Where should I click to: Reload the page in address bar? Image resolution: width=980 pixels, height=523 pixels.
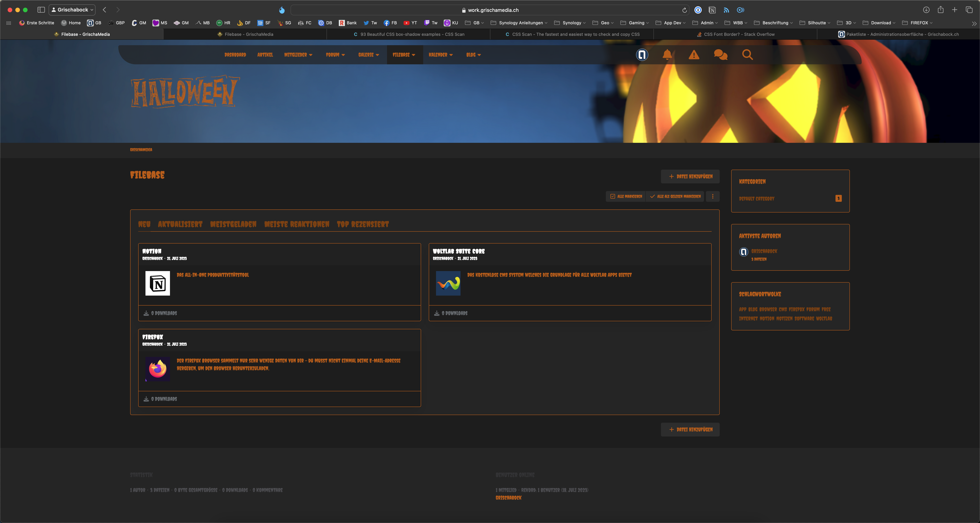tap(684, 10)
